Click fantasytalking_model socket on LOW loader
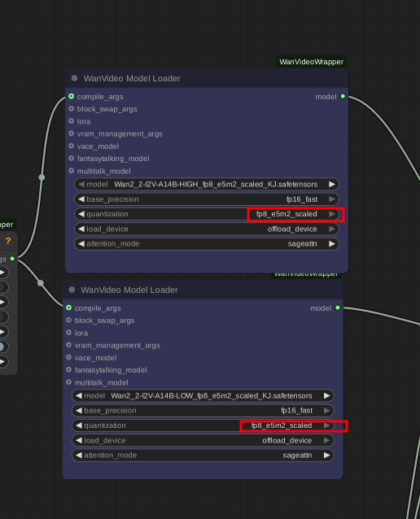This screenshot has height=519, width=420. coord(68,369)
